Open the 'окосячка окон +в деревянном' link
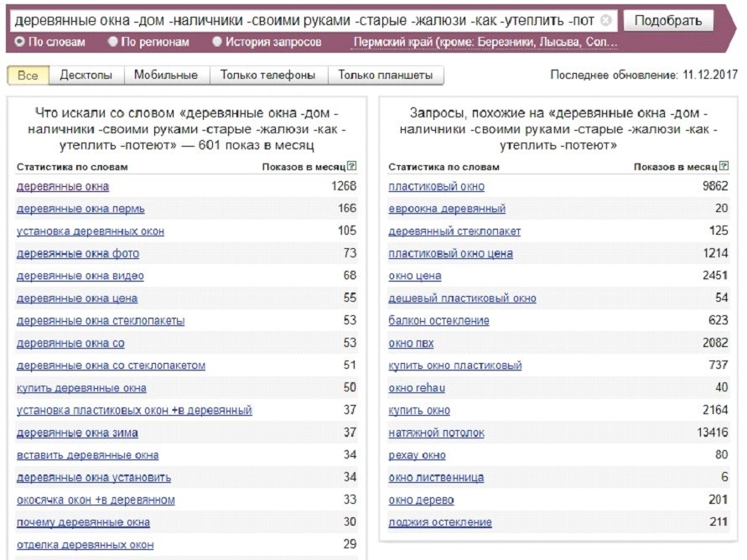The height and width of the screenshot is (560, 747). [x=96, y=500]
